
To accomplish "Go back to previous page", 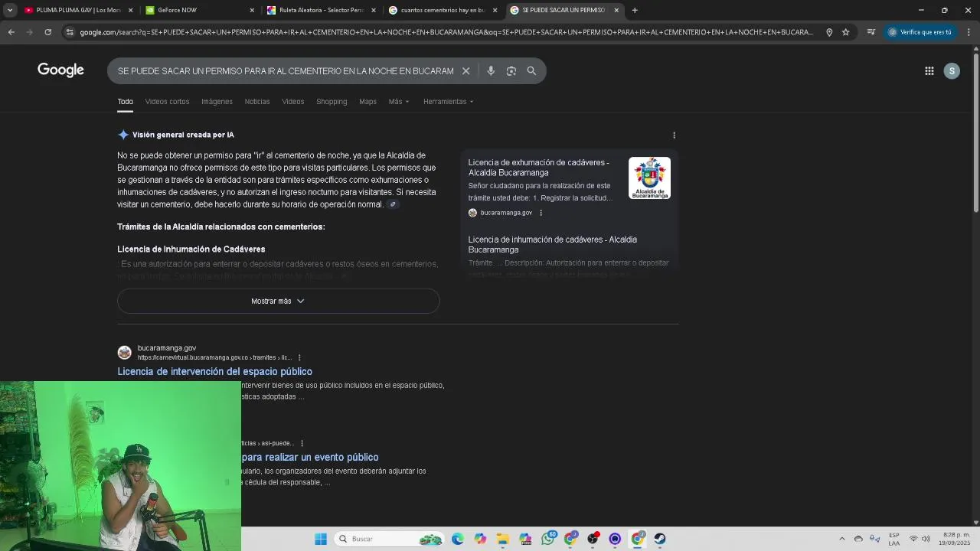I will [x=11, y=32].
